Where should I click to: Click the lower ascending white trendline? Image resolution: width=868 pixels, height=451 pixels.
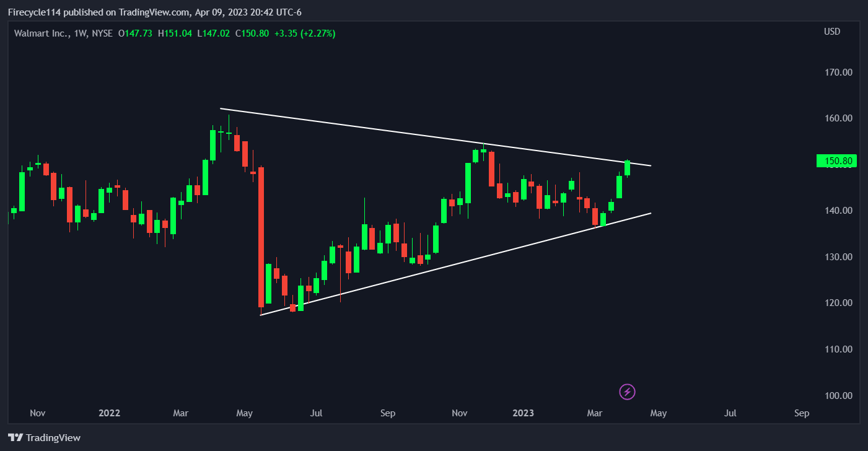pos(455,264)
